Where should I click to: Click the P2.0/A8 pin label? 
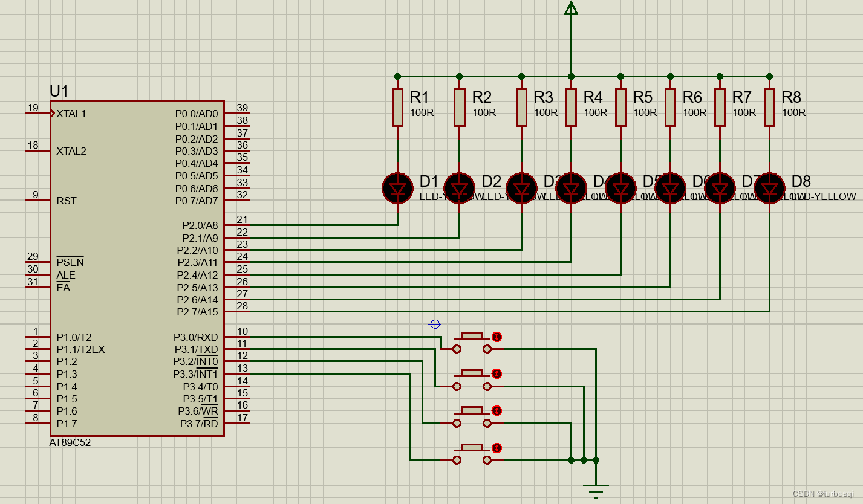pyautogui.click(x=200, y=225)
